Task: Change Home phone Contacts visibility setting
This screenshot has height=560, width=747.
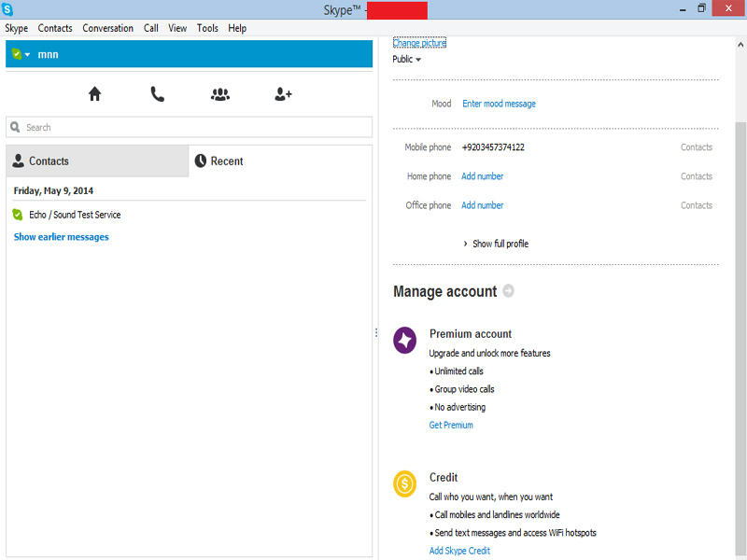Action: click(x=696, y=176)
